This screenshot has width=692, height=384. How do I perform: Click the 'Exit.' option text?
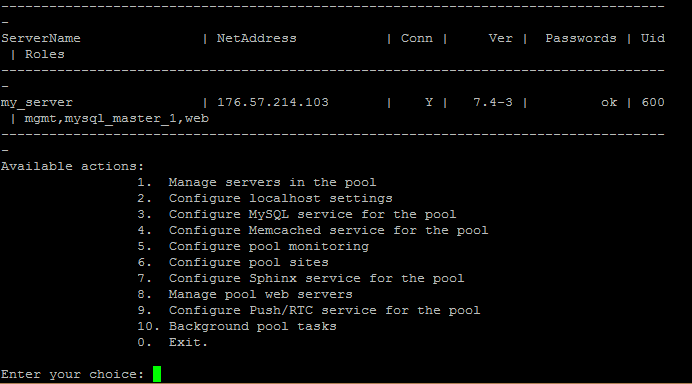(188, 342)
